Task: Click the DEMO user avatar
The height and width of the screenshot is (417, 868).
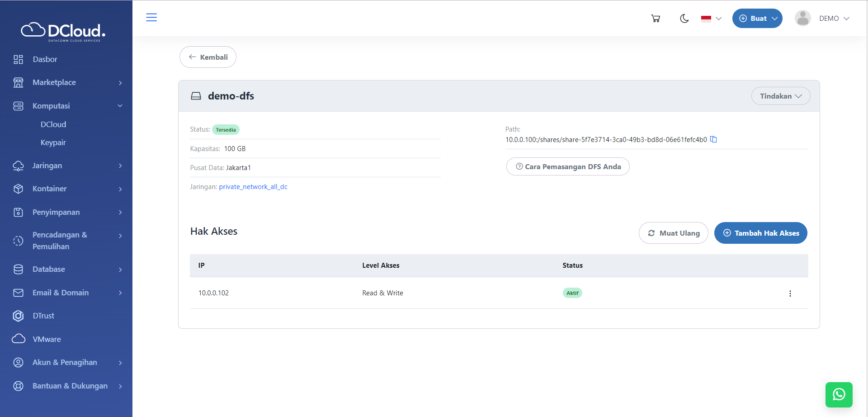Action: point(802,19)
